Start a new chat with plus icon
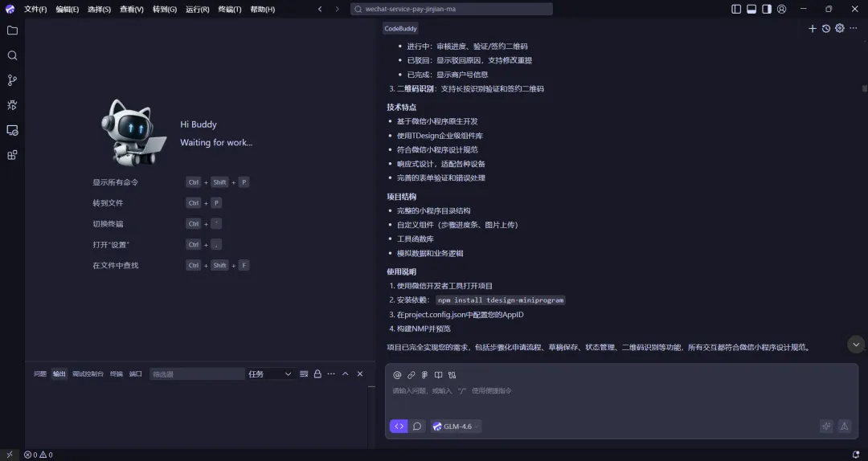The image size is (868, 461). point(812,28)
